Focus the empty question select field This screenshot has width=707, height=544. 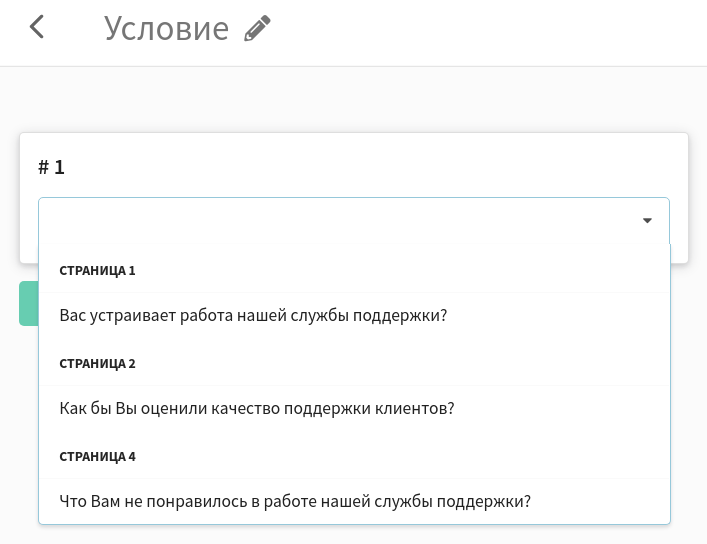coord(354,221)
